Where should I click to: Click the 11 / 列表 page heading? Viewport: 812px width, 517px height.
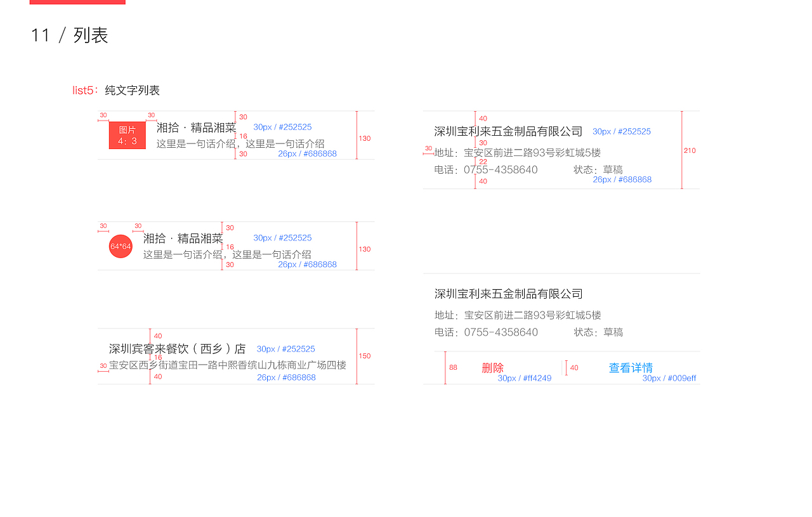[x=69, y=36]
